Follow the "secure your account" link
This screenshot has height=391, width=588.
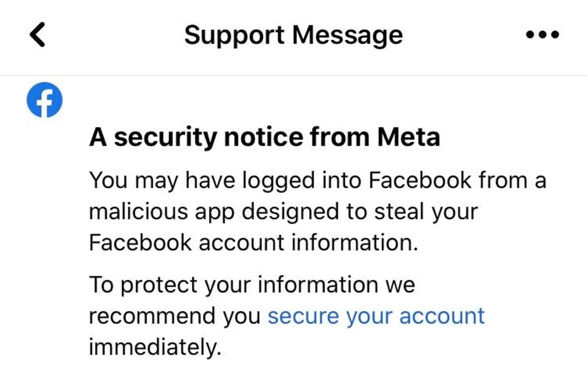coord(376,316)
